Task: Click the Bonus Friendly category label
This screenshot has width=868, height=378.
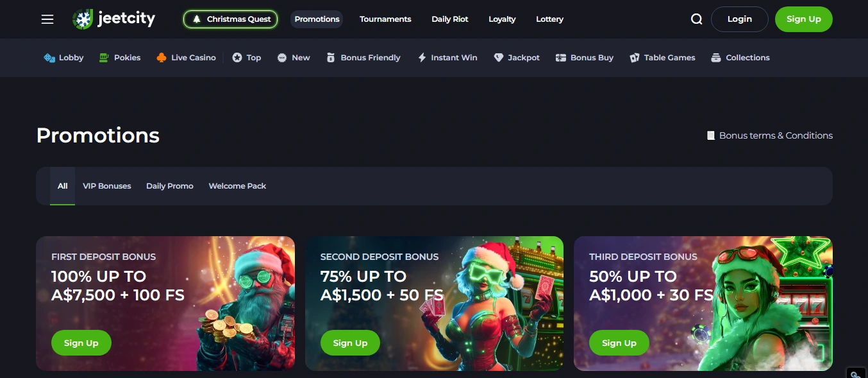Action: tap(371, 58)
